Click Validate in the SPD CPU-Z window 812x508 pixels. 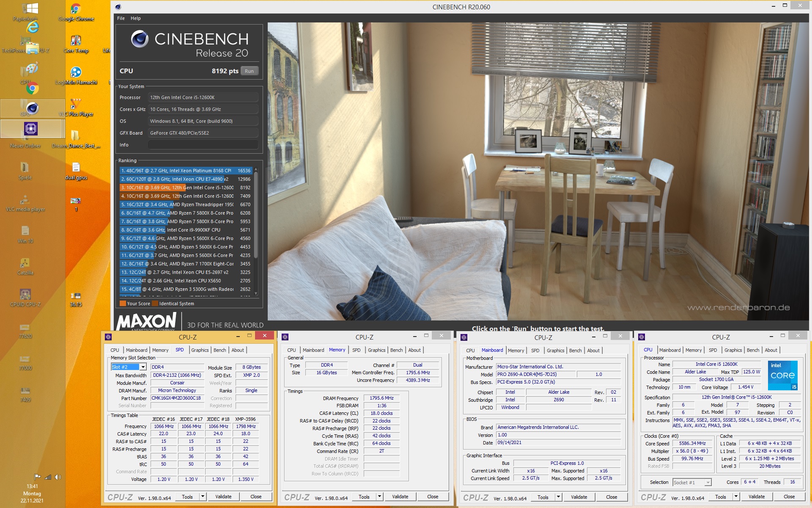click(x=223, y=497)
